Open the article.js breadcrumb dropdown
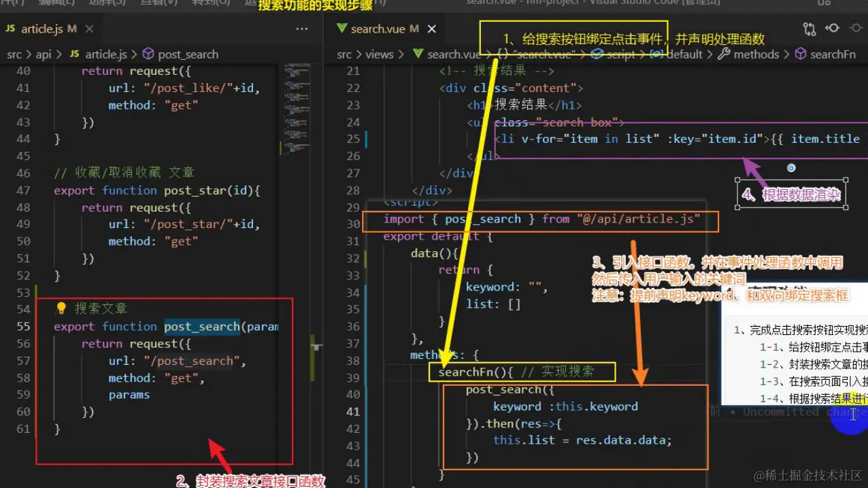The height and width of the screenshot is (488, 868). [106, 54]
